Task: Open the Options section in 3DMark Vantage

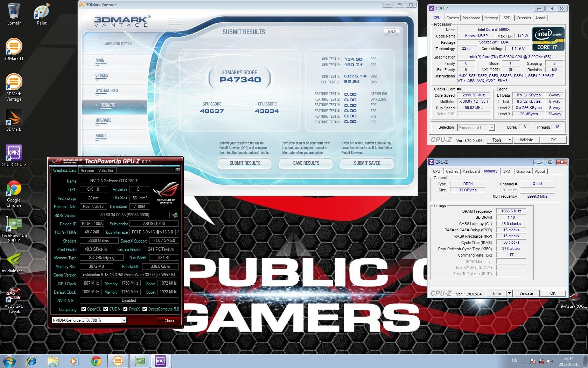Action: click(x=114, y=76)
